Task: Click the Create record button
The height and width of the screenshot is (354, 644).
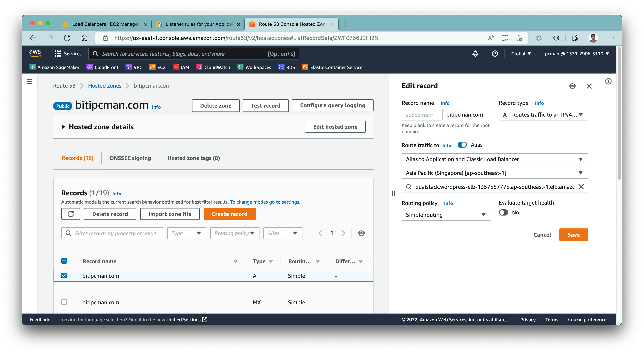Action: coord(229,214)
